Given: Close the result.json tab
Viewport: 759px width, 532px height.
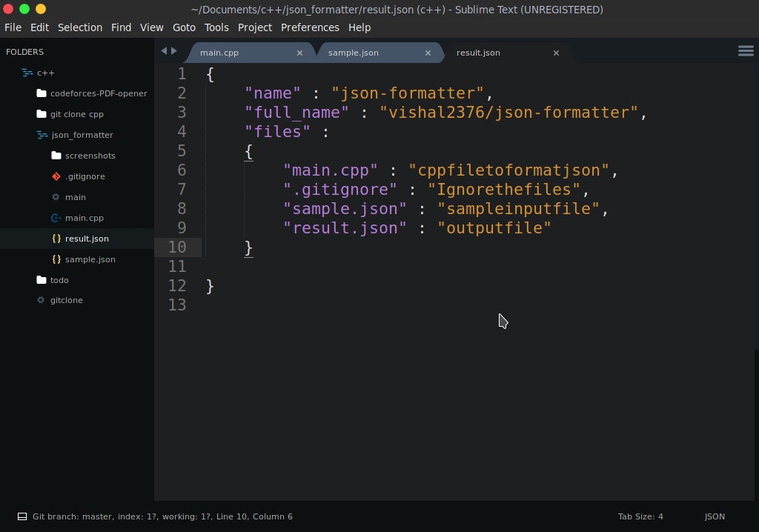Looking at the screenshot, I should [556, 53].
